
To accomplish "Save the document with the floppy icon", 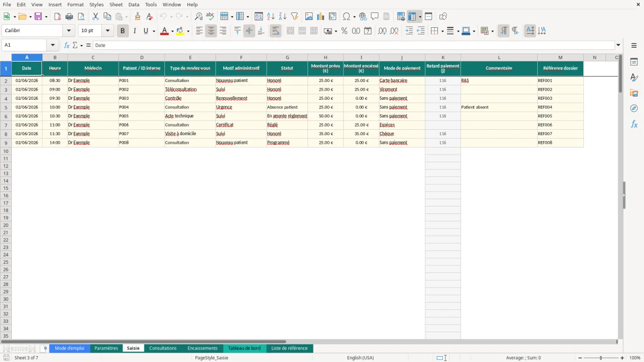I will point(38,17).
